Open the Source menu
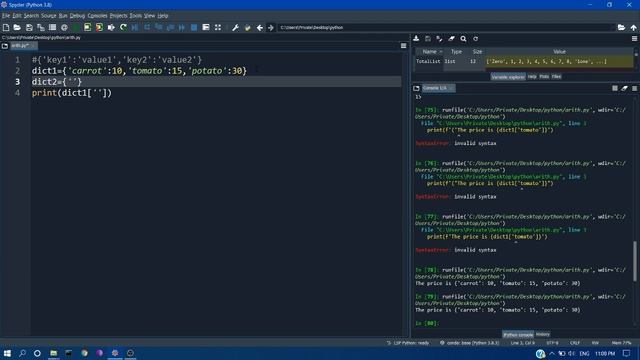The width and height of the screenshot is (640, 360). coord(49,16)
